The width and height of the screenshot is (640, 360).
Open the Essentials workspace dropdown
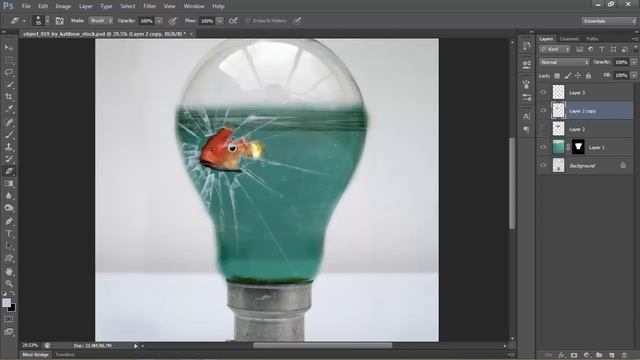609,21
